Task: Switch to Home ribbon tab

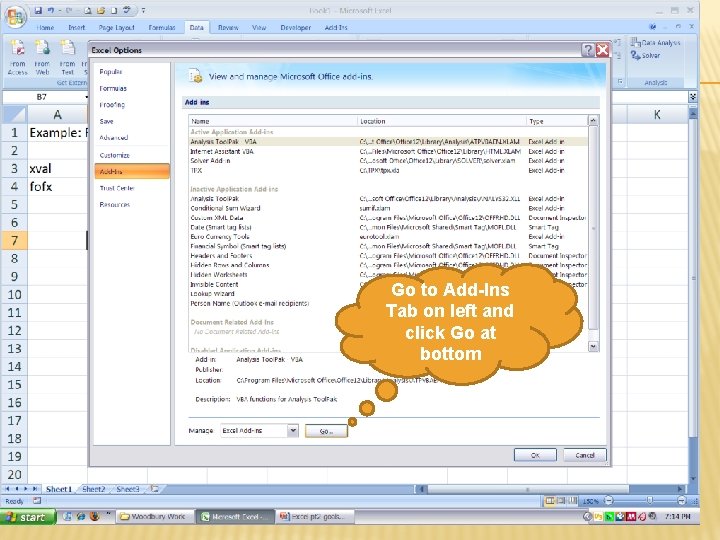Action: pyautogui.click(x=45, y=28)
